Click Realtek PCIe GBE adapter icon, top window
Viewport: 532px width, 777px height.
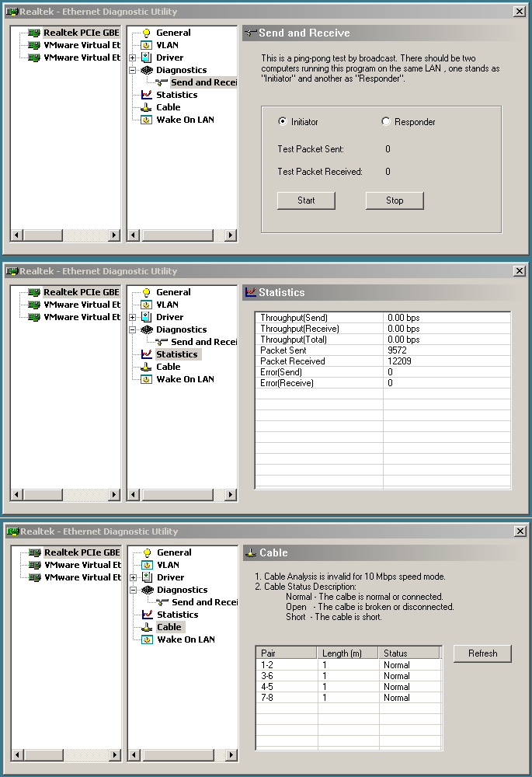[33, 33]
